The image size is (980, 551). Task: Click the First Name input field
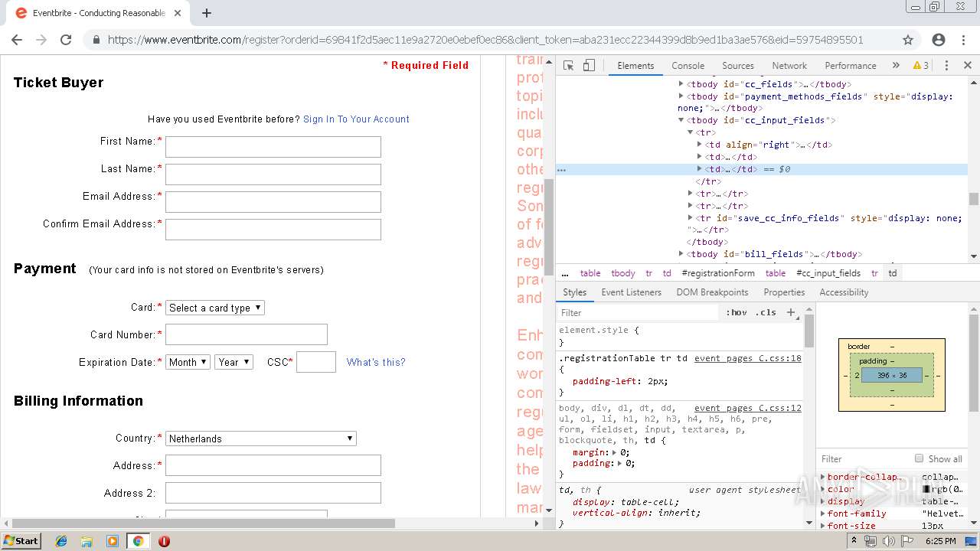coord(273,147)
